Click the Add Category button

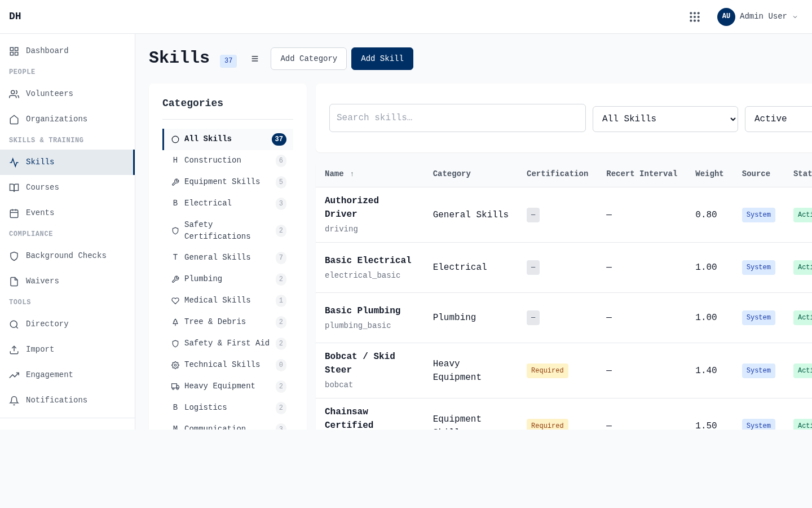[x=308, y=59]
